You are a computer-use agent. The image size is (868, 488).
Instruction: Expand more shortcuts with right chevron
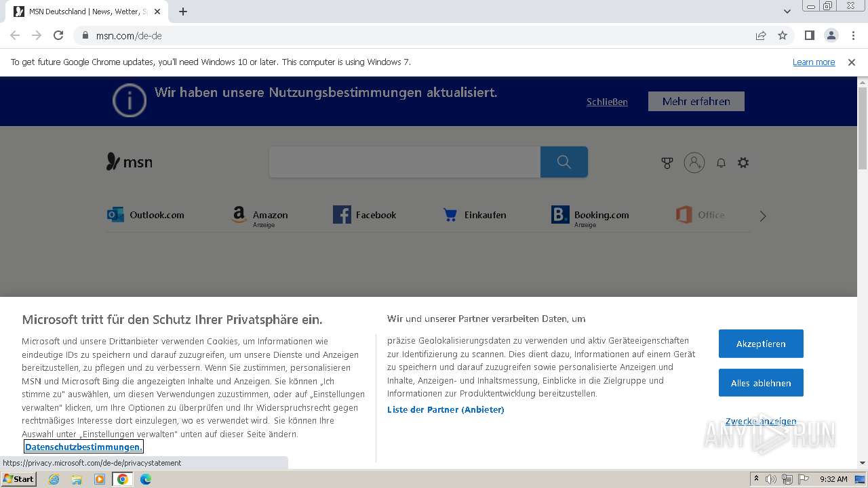[x=763, y=216]
